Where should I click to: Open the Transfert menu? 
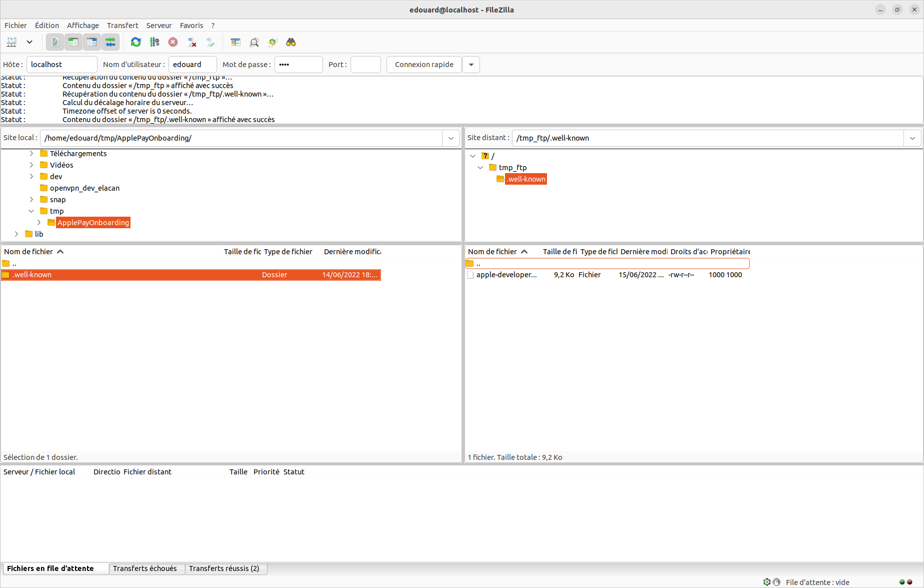[122, 26]
